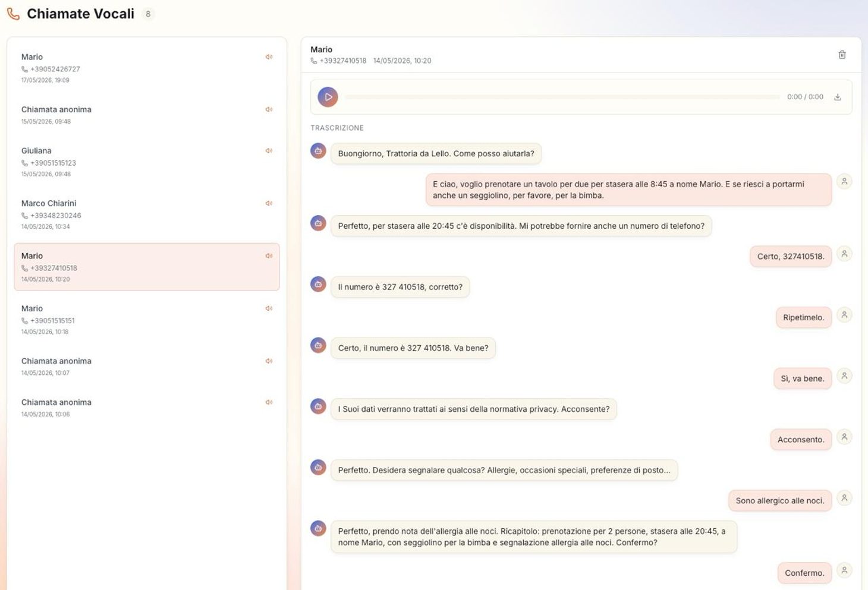Open Mario call with number +39051515151
Image resolution: width=868 pixels, height=590 pixels.
click(147, 320)
